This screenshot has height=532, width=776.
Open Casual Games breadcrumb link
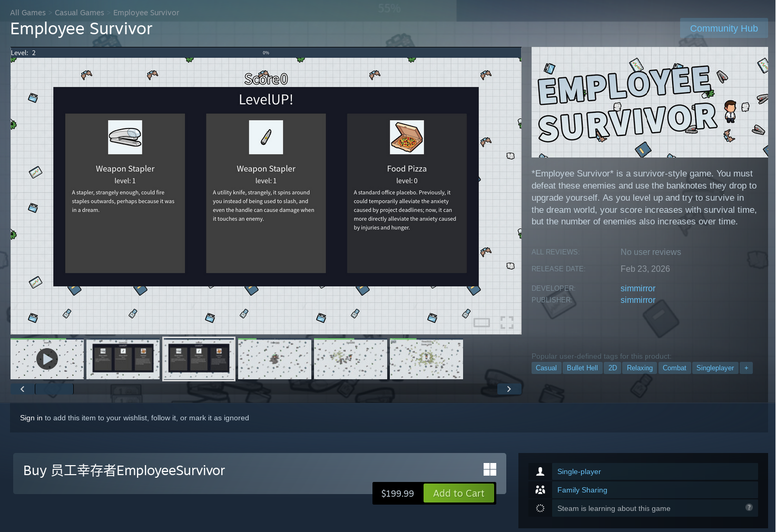(80, 13)
